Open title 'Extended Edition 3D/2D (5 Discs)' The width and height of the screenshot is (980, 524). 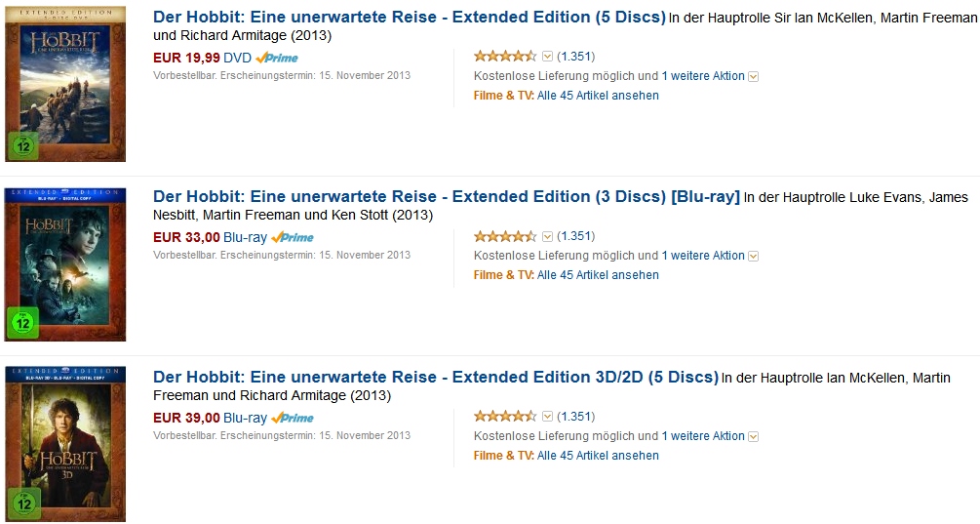[x=436, y=377]
